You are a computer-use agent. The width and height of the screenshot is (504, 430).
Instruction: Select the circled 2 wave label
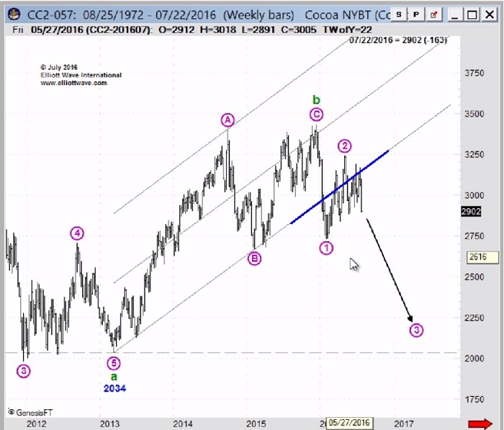coord(345,146)
